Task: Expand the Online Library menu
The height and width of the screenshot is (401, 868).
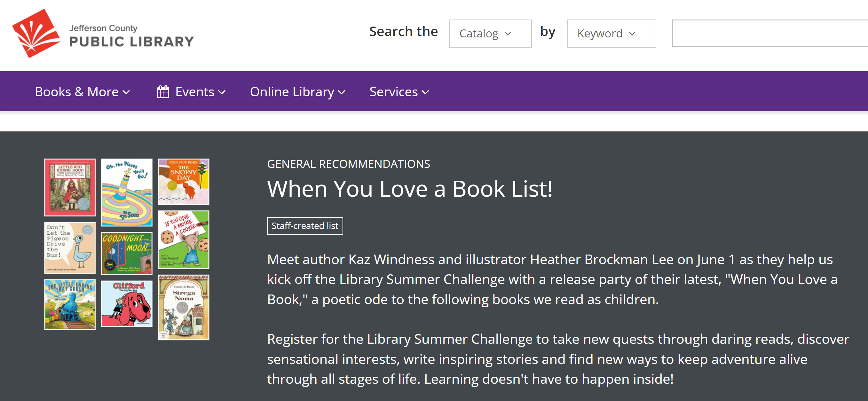Action: (297, 92)
